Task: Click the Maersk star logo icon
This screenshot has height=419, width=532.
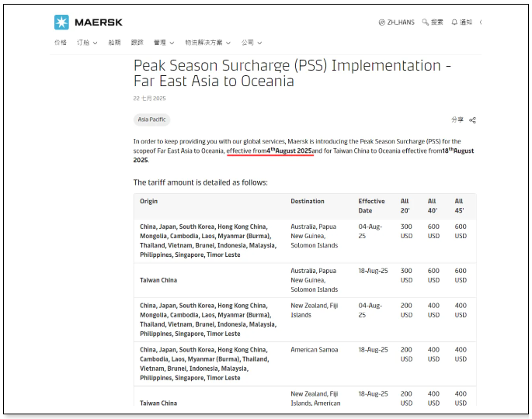Action: coord(61,23)
